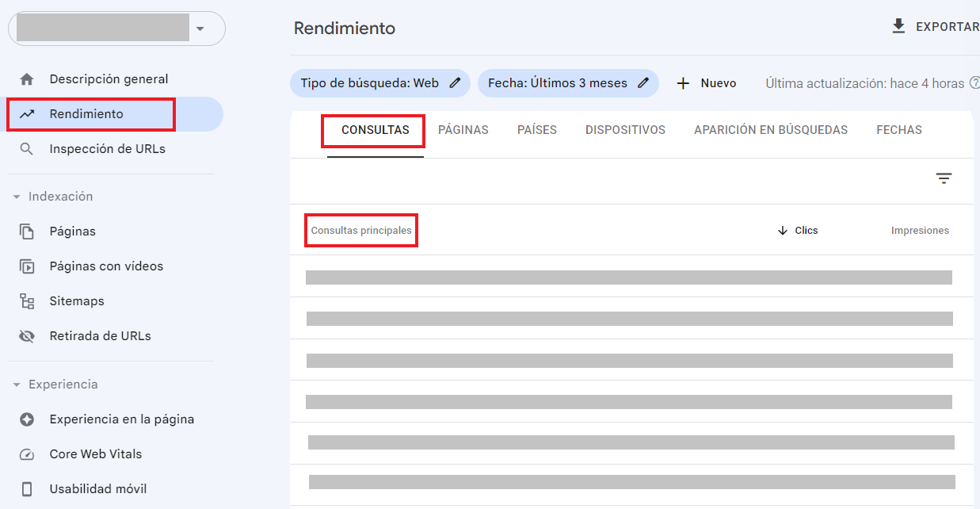Click the home icon beside Descripción general
This screenshot has width=980, height=509.
pyautogui.click(x=27, y=79)
